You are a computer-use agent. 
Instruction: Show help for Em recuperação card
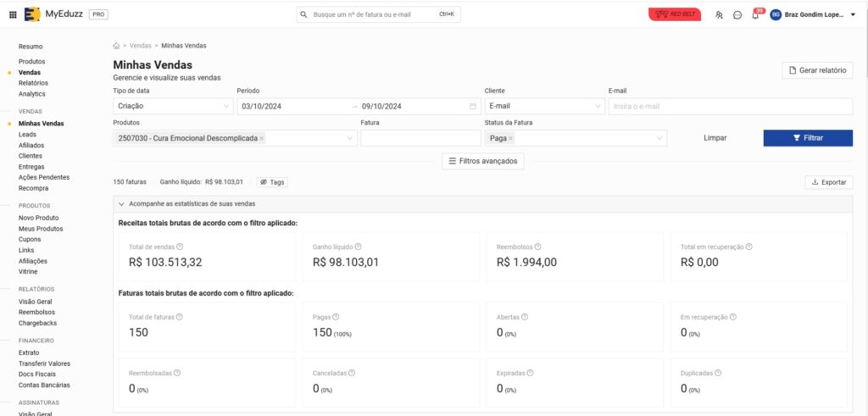coord(733,317)
